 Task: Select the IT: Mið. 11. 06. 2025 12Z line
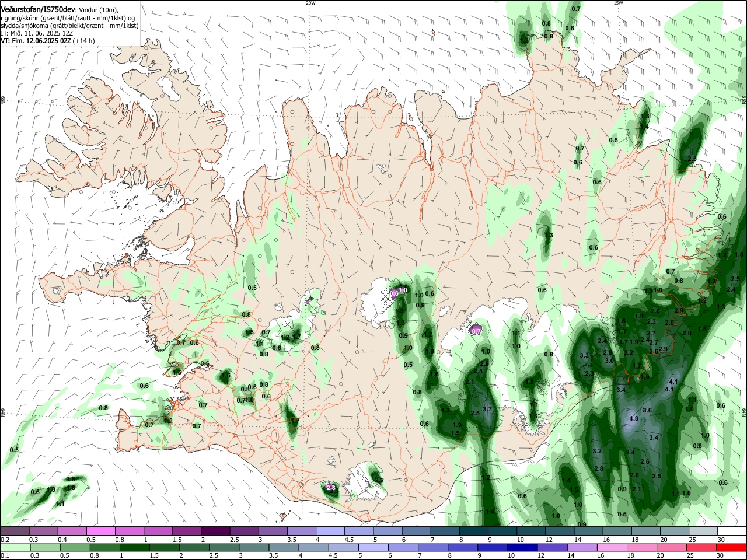tap(36, 34)
